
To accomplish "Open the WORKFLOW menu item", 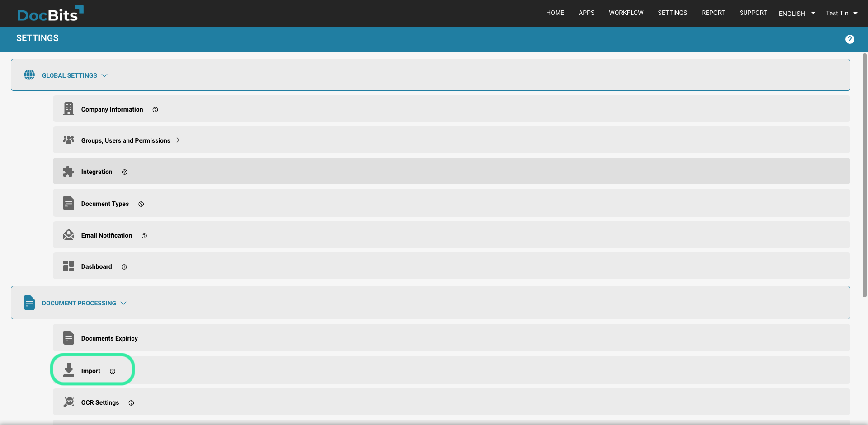I will (x=626, y=13).
